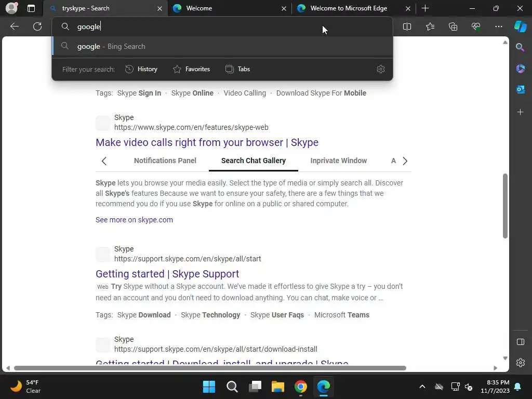Open the Video Calling tag
Image resolution: width=532 pixels, height=399 pixels.
[245, 93]
